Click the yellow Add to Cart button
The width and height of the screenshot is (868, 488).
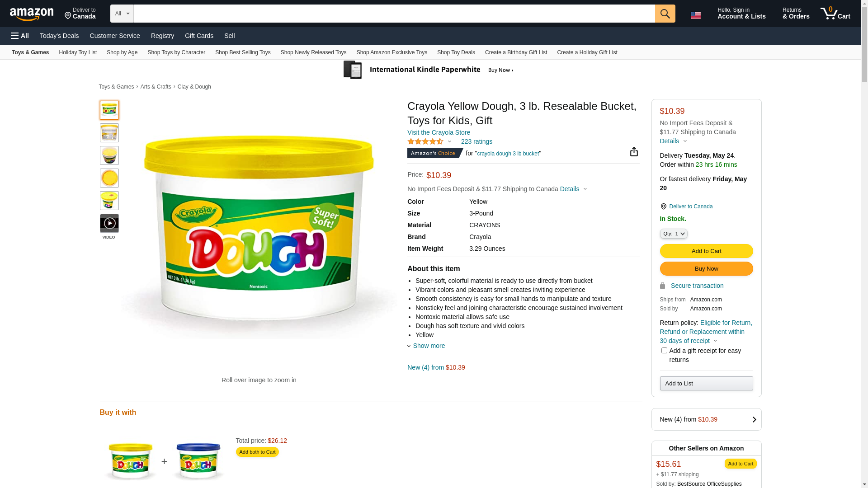706,251
